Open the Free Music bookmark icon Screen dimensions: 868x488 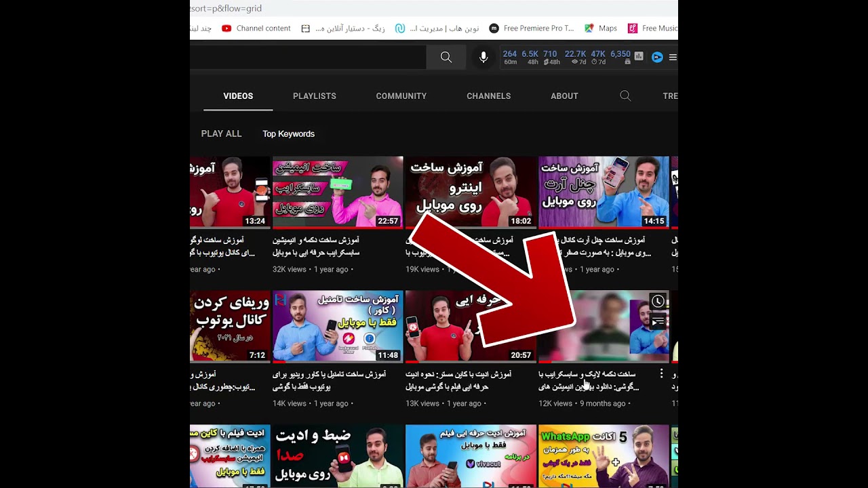(632, 28)
